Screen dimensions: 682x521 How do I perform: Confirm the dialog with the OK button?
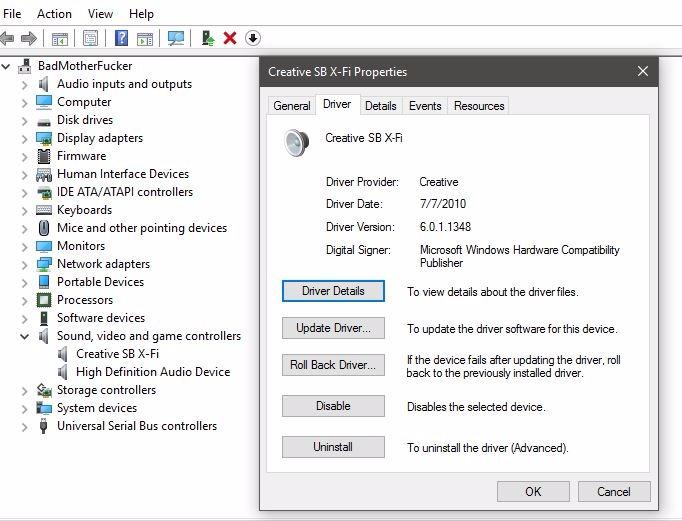[533, 491]
